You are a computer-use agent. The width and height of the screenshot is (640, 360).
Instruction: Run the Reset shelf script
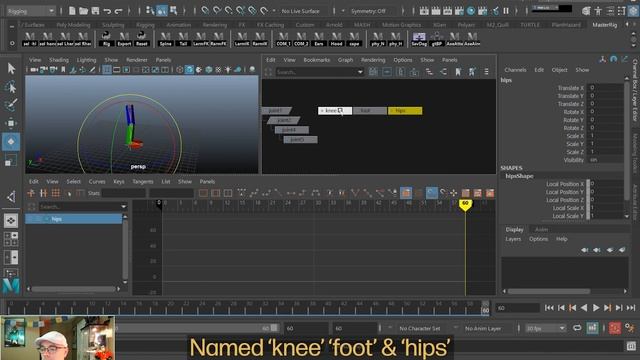point(142,39)
